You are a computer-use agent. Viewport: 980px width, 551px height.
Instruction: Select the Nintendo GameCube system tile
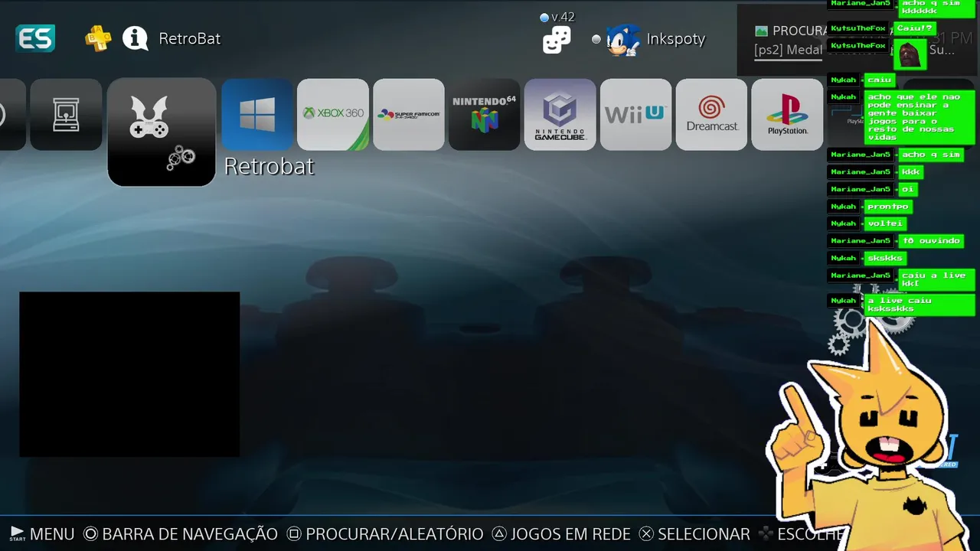[x=560, y=115]
